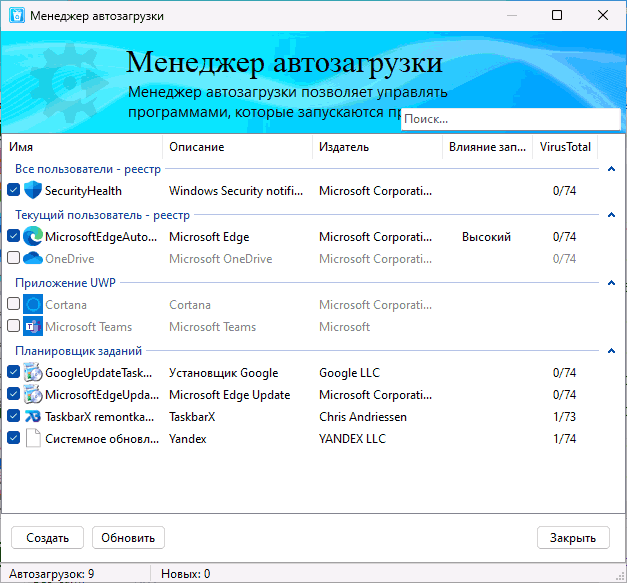Select the MicrosoftEdgeAuto... entry name
This screenshot has height=583, width=627.
(x=101, y=237)
